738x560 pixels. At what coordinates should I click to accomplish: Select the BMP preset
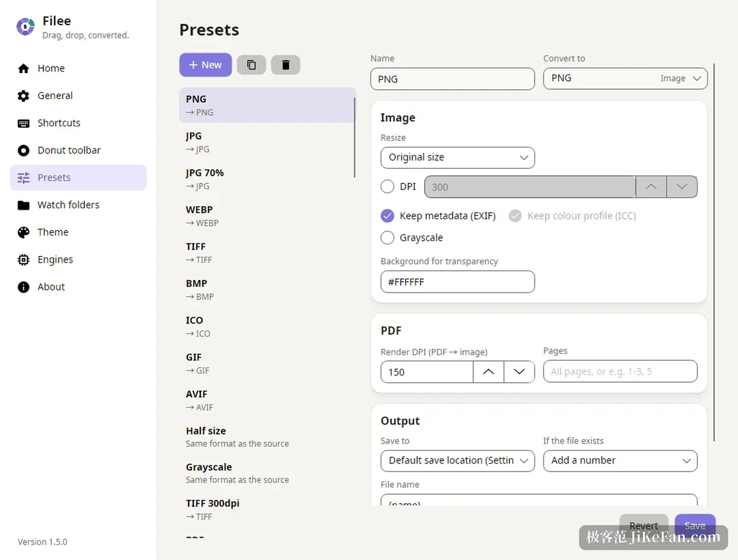[267, 290]
